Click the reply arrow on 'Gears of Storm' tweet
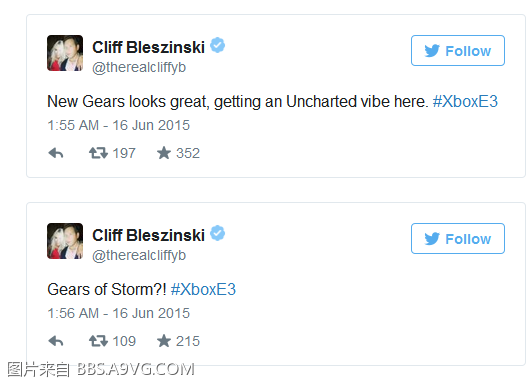The image size is (530, 382). (56, 341)
